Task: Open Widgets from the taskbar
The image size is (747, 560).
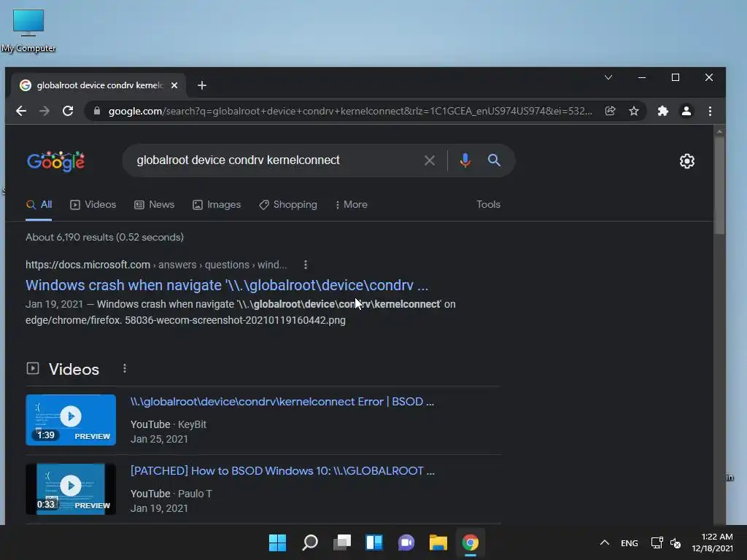Action: tap(374, 542)
